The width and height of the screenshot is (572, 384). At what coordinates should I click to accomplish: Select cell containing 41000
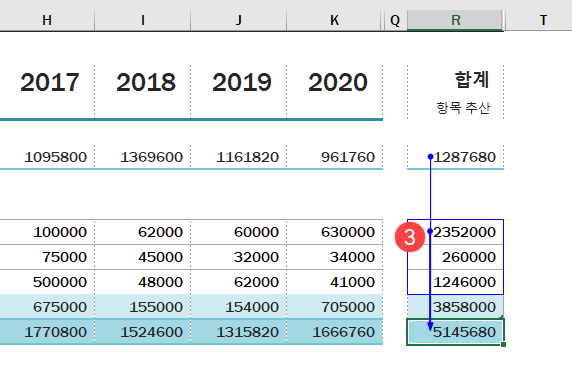(335, 282)
